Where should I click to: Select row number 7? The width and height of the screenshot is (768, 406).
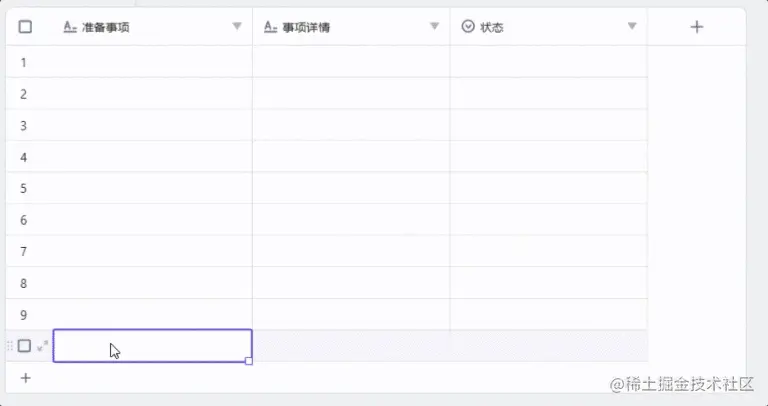point(24,252)
